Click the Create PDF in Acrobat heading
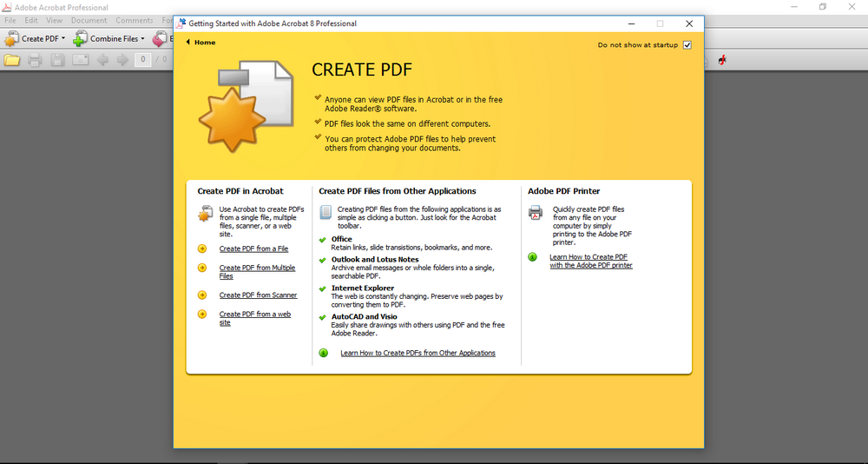The image size is (868, 464). pyautogui.click(x=240, y=191)
